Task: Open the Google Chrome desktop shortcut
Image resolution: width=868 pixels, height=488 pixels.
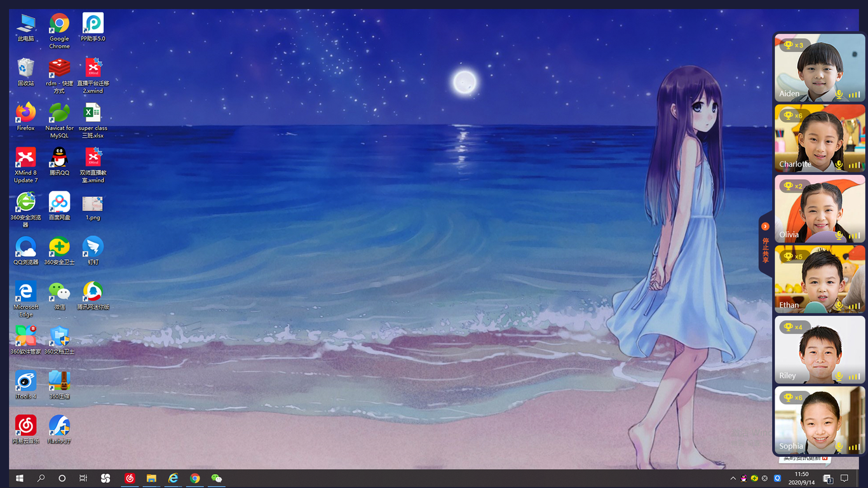Action: coord(59,31)
